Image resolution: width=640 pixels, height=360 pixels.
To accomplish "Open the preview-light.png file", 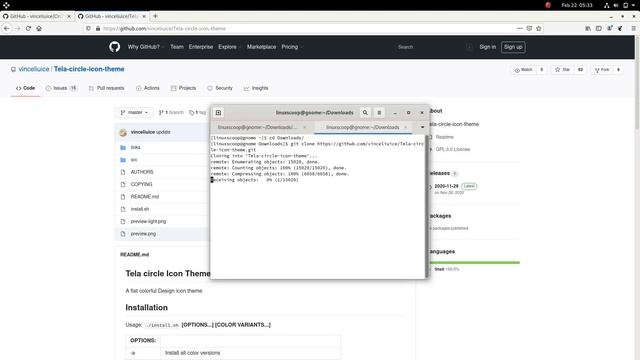I will (148, 221).
